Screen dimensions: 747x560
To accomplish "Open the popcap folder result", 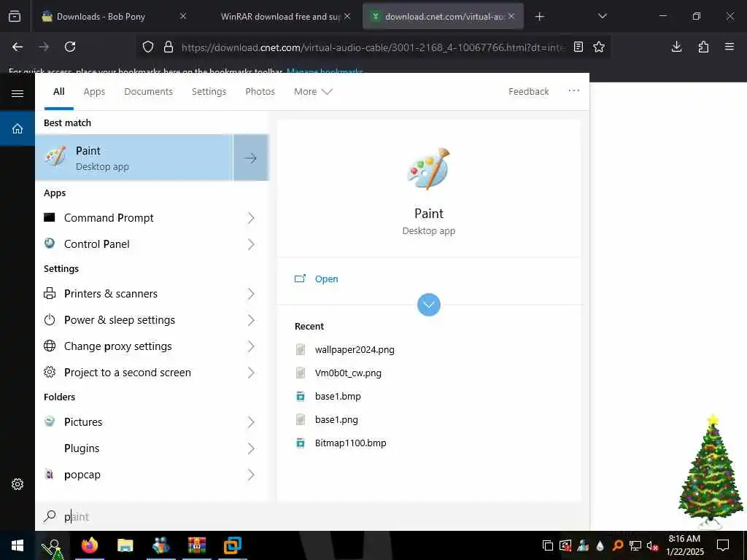I will [82, 474].
